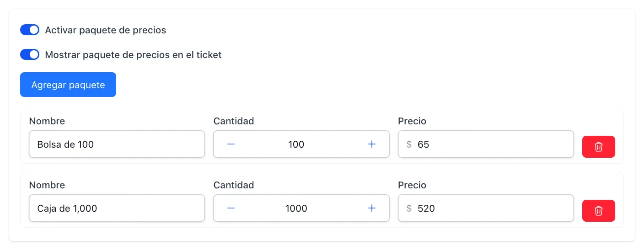Decrease quantity for Bolsa de 100
644x251 pixels.
pos(231,144)
